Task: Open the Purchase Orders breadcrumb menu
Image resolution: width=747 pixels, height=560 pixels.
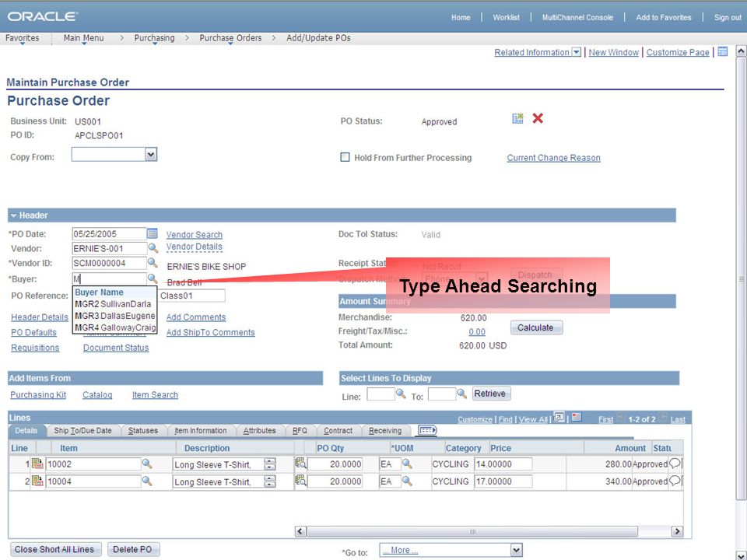Action: (x=230, y=38)
